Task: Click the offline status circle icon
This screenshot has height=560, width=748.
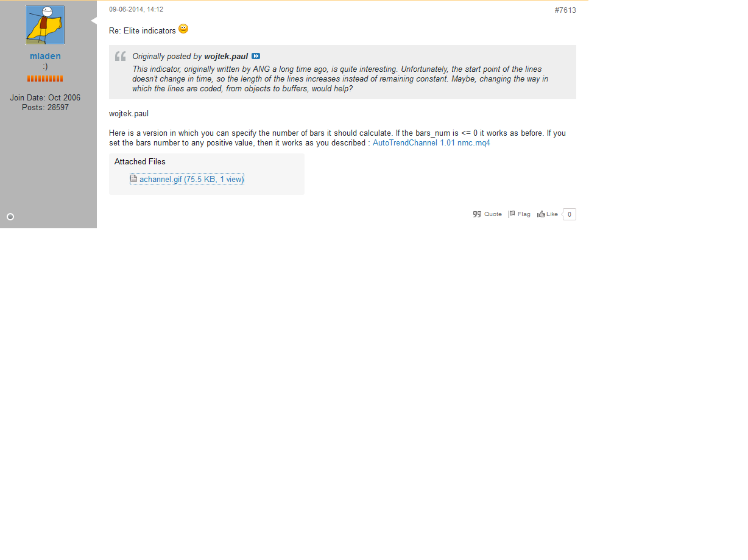Action: (x=10, y=217)
